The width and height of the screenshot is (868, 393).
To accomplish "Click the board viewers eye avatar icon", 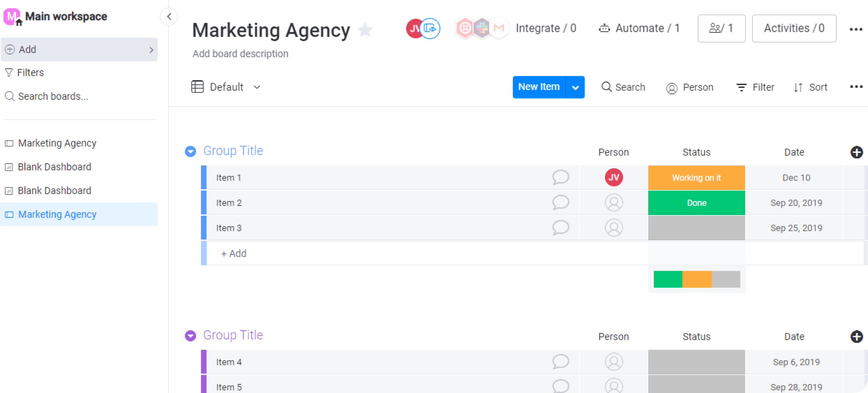I will click(430, 28).
